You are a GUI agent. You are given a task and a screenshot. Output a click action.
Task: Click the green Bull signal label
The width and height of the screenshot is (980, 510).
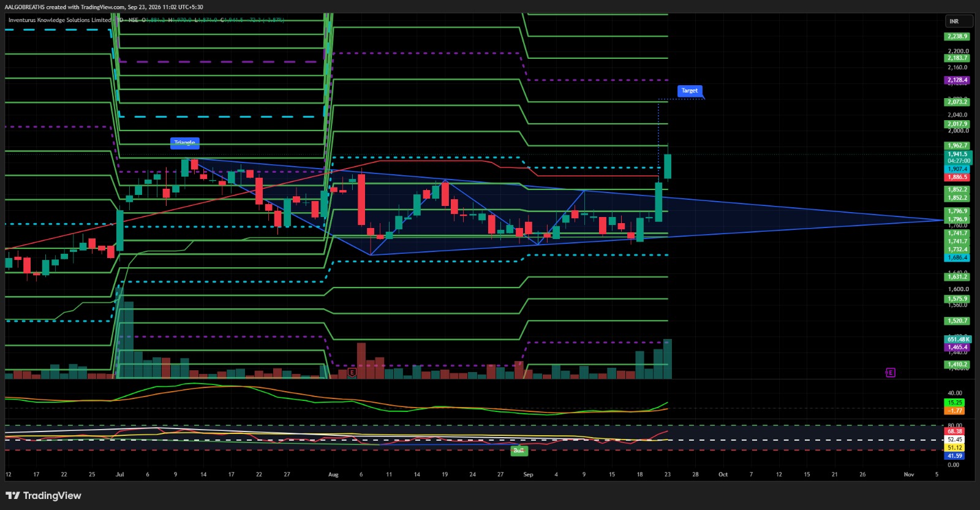[x=519, y=451]
